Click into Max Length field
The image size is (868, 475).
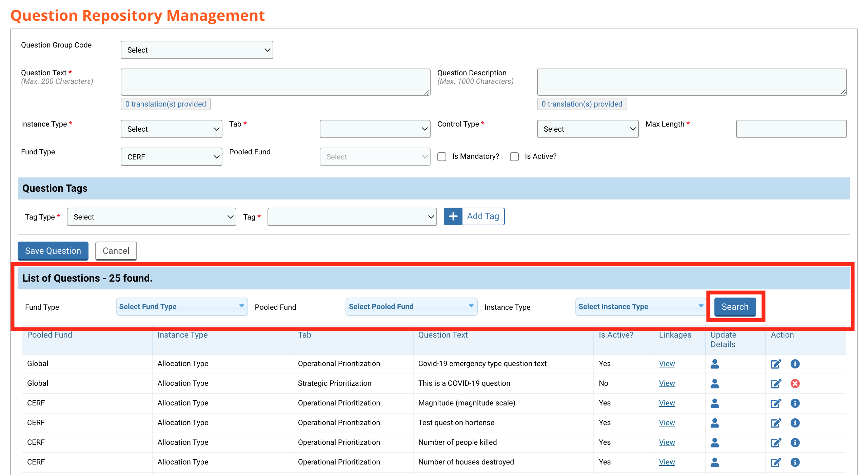click(791, 129)
